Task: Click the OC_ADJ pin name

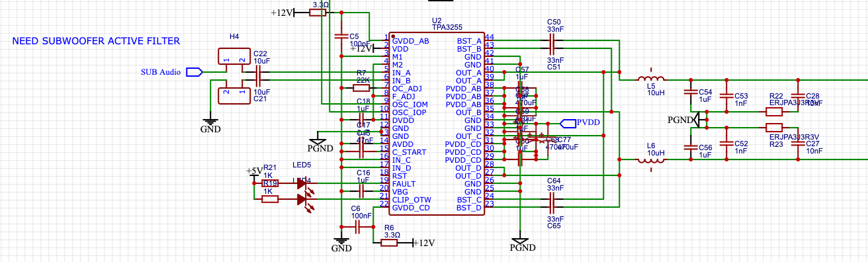Action: [408, 89]
